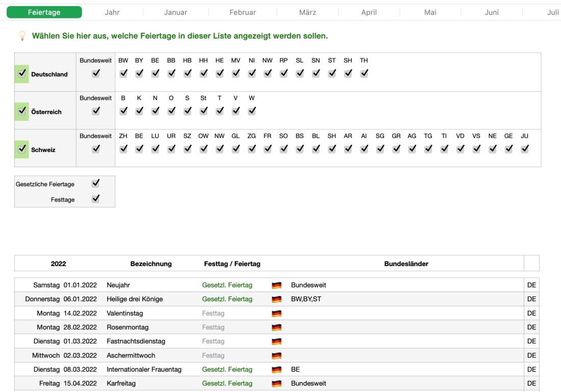This screenshot has height=392, width=561.
Task: Toggle the ZH canton checkbox under Schweiz
Action: [x=123, y=149]
